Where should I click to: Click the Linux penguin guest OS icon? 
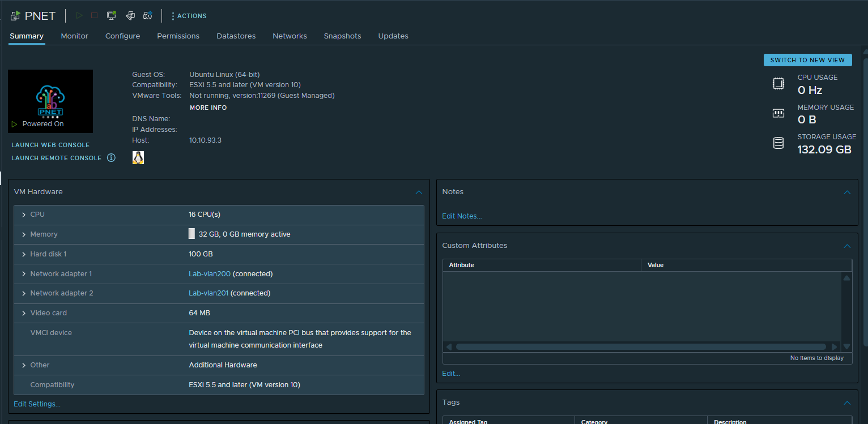coord(138,158)
